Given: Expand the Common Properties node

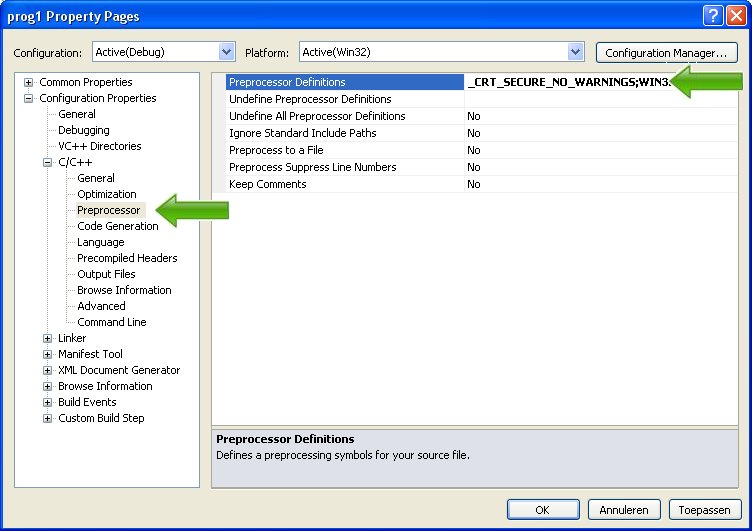Looking at the screenshot, I should (28, 82).
